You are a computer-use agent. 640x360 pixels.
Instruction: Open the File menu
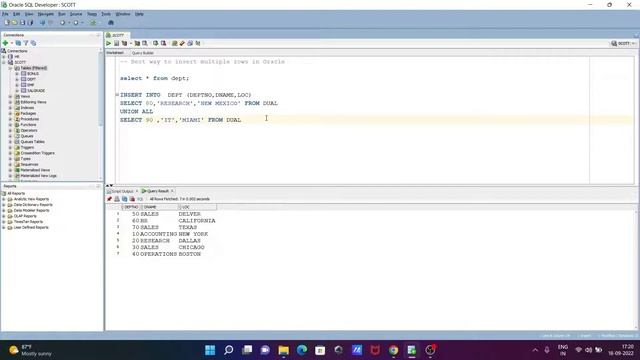pyautogui.click(x=5, y=14)
